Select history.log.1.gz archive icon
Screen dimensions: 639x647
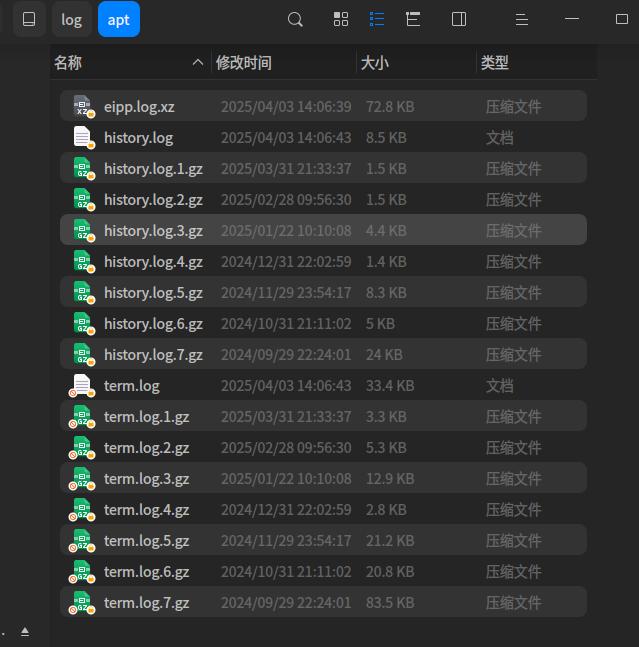pyautogui.click(x=83, y=168)
